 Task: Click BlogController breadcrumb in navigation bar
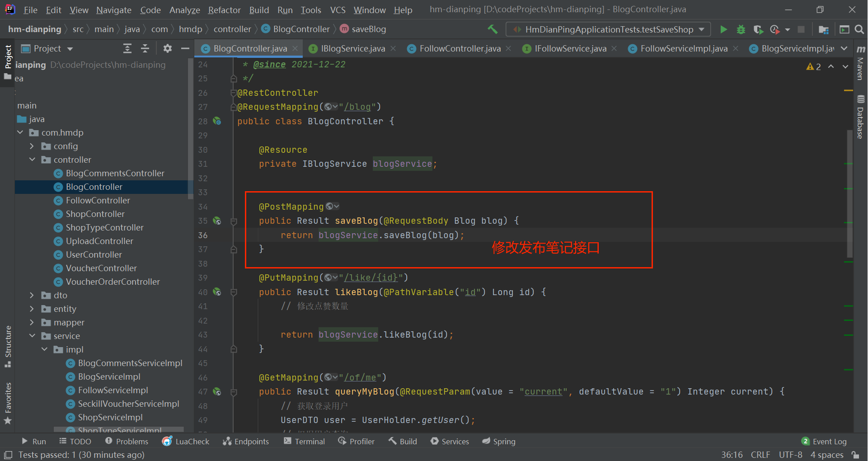click(296, 29)
